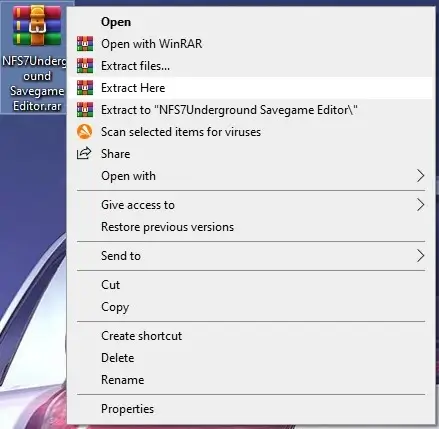Screen dimensions: 439x429
Task: Click the share arrow icon
Action: 84,153
